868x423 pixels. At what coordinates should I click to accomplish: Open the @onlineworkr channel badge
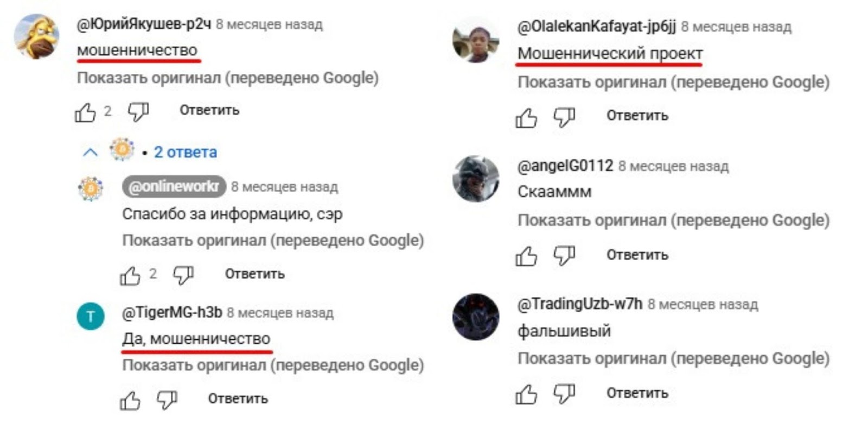174,187
